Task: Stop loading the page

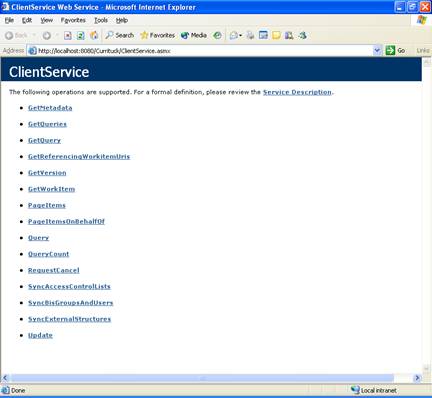Action: [68, 35]
